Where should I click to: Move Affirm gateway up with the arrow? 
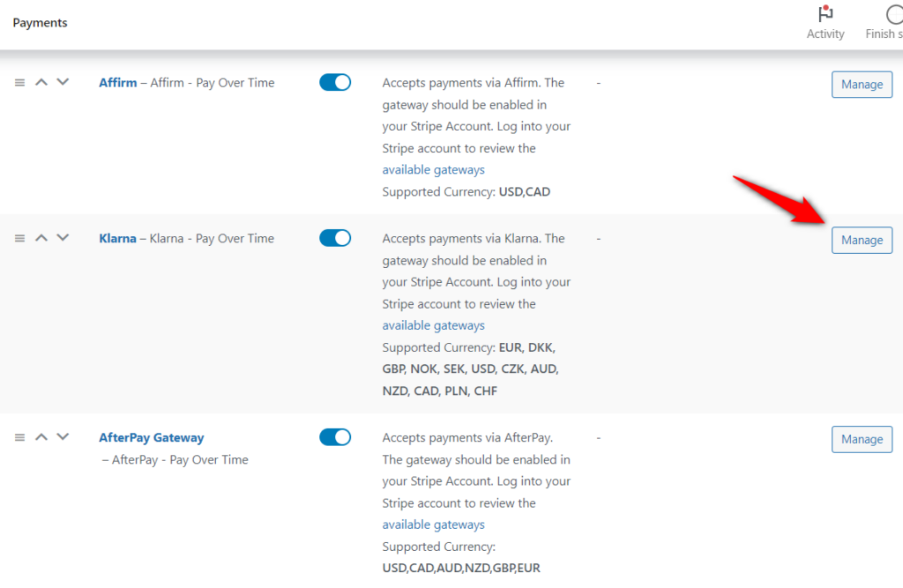pyautogui.click(x=41, y=82)
